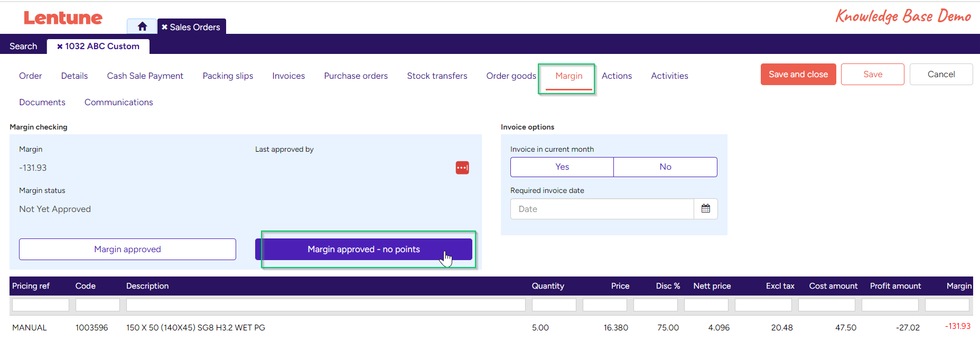
Task: Switch to the Details tab
Action: click(74, 76)
